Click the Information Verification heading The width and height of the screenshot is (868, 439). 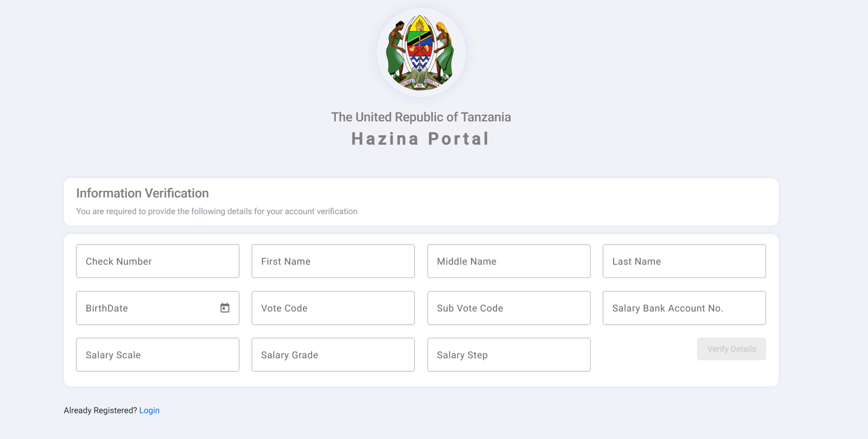(142, 193)
